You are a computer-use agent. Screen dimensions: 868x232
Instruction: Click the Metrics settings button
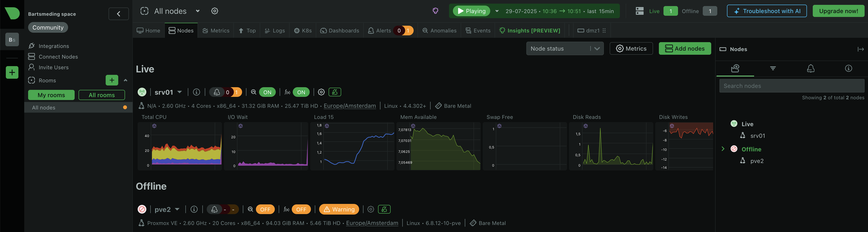631,48
